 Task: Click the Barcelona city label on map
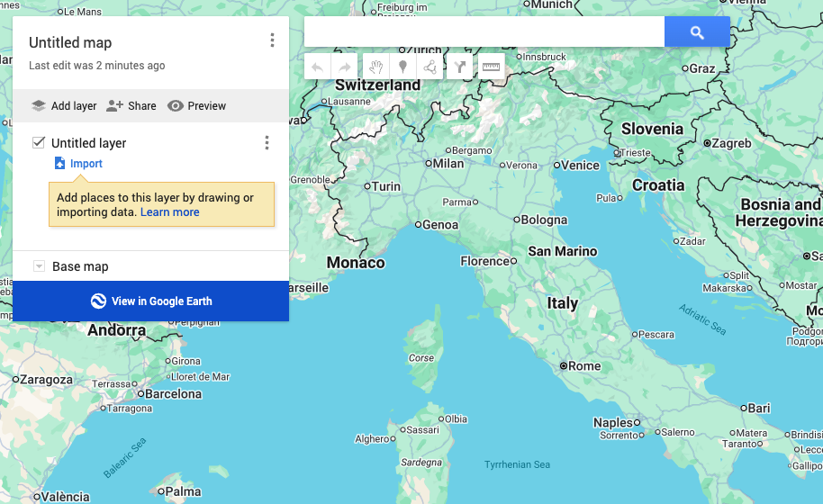click(x=173, y=394)
